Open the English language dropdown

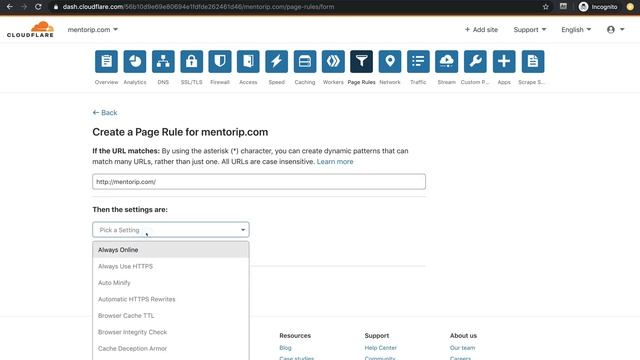576,29
